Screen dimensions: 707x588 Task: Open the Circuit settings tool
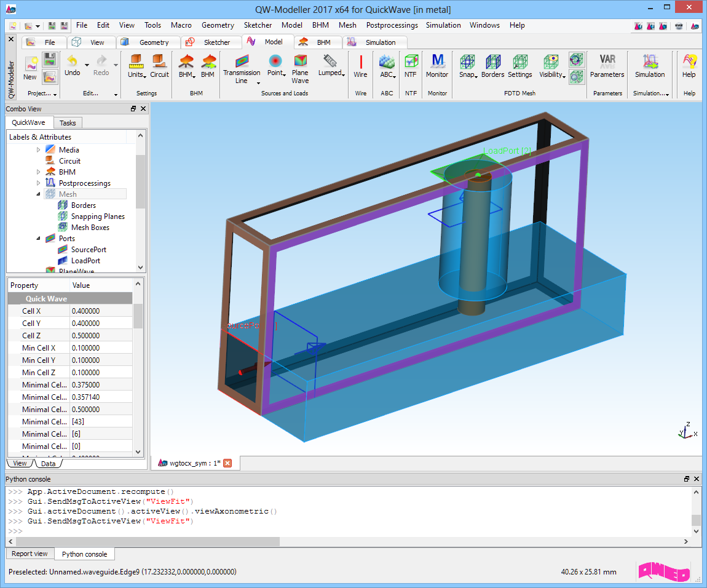(x=159, y=66)
